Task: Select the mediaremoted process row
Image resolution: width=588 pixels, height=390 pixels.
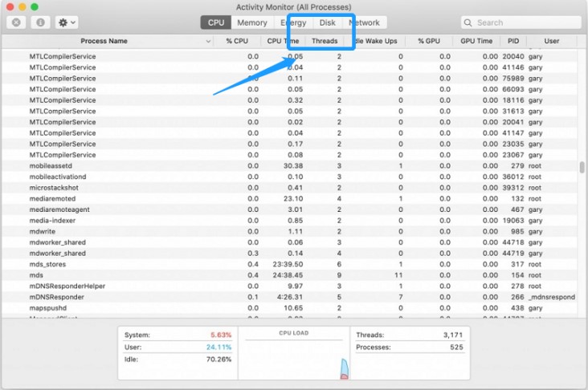Action: (289, 198)
